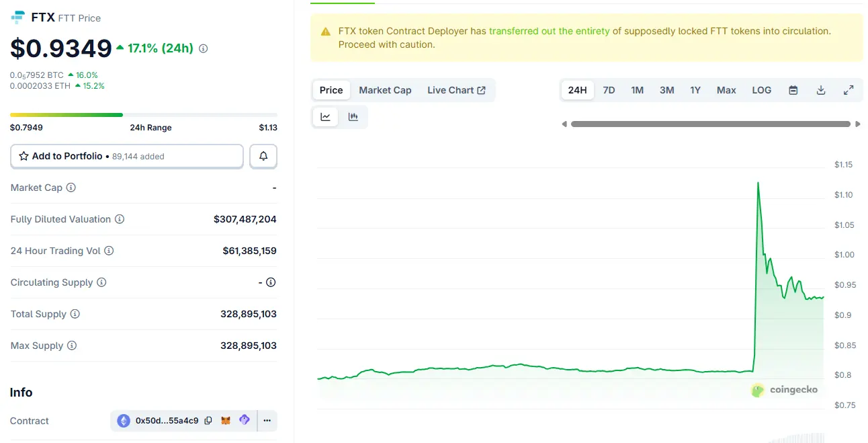This screenshot has width=868, height=443.
Task: Switch to the Market Cap tab
Action: click(x=385, y=90)
